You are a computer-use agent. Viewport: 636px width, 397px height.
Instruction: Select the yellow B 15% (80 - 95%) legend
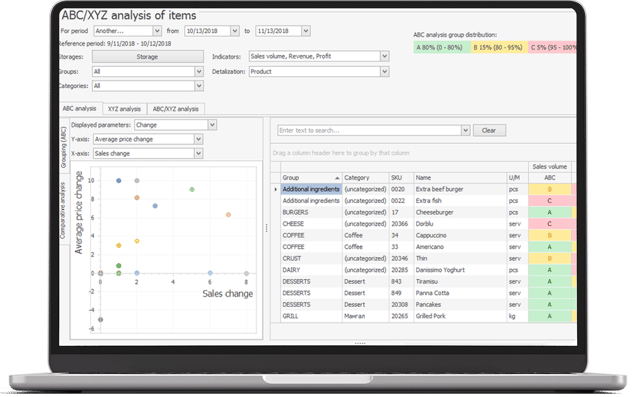pos(499,47)
